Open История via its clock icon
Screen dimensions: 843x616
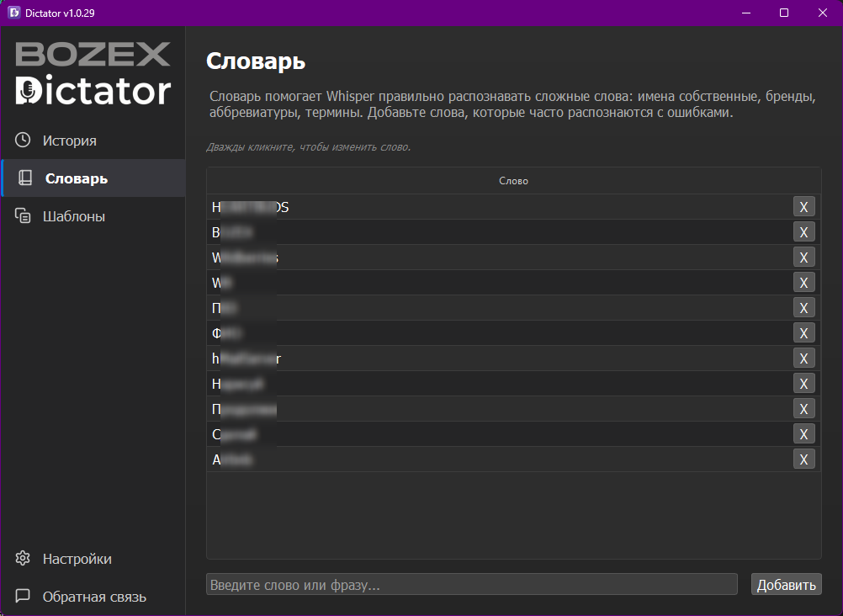pyautogui.click(x=23, y=140)
